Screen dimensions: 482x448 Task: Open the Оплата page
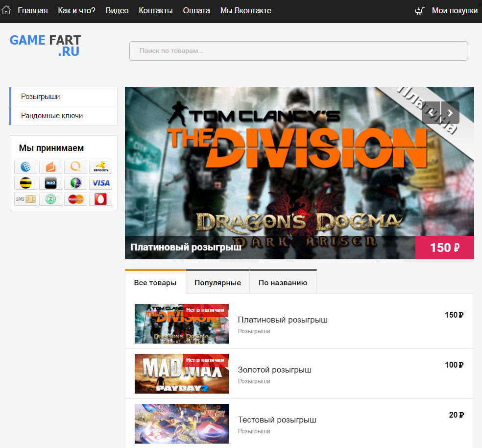pyautogui.click(x=196, y=10)
